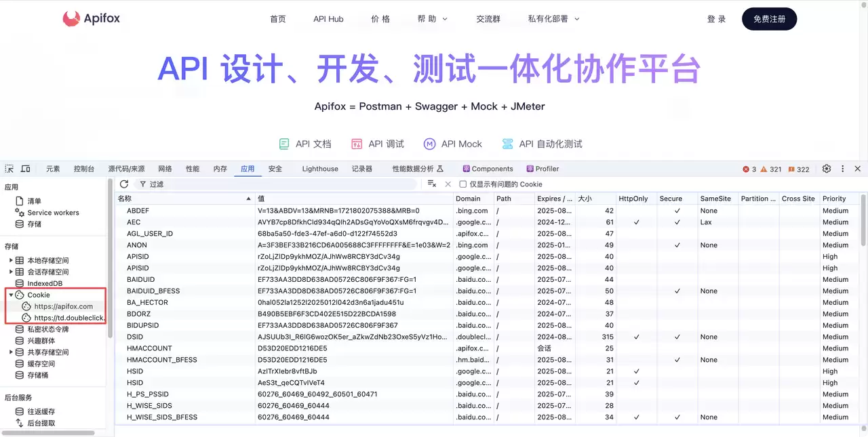Screen dimensions: 868x437
Task: Click the API 自动化测试 feature icon
Action: [507, 144]
